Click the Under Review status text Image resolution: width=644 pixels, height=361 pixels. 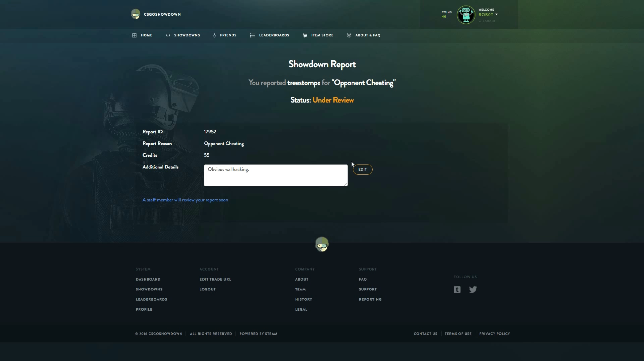tap(333, 100)
